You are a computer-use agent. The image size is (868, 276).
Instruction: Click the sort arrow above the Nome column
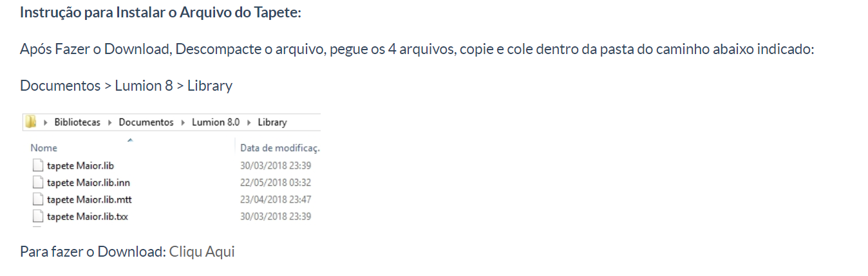[x=130, y=140]
